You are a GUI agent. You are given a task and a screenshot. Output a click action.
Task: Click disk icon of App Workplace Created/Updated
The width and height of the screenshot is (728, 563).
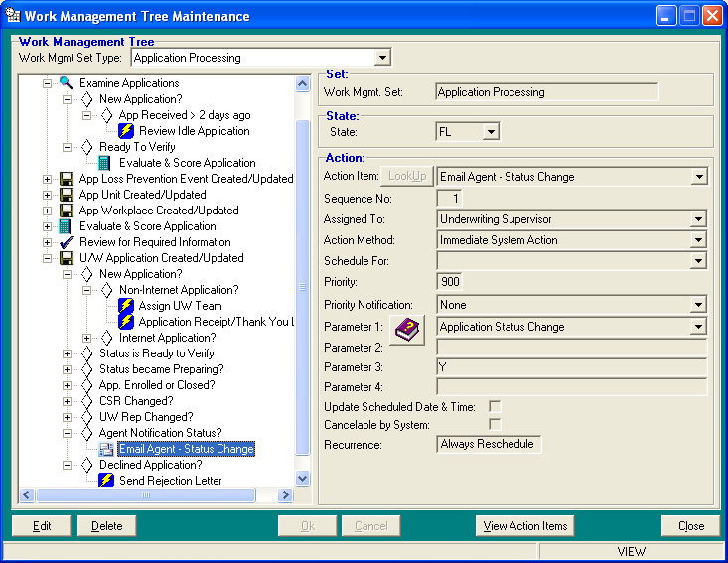click(x=67, y=211)
